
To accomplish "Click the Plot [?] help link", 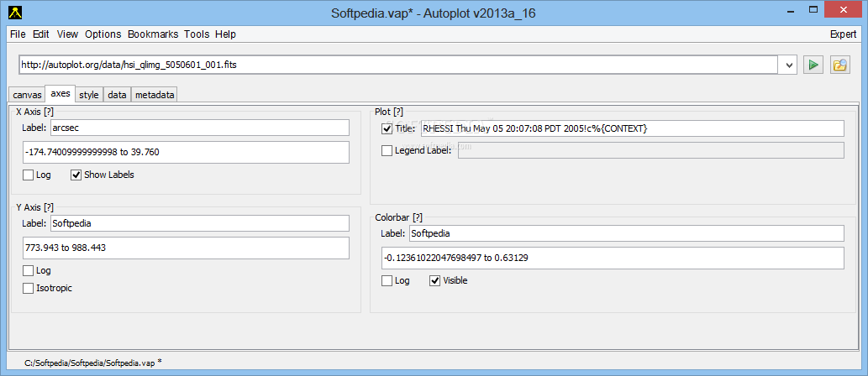I will point(389,112).
